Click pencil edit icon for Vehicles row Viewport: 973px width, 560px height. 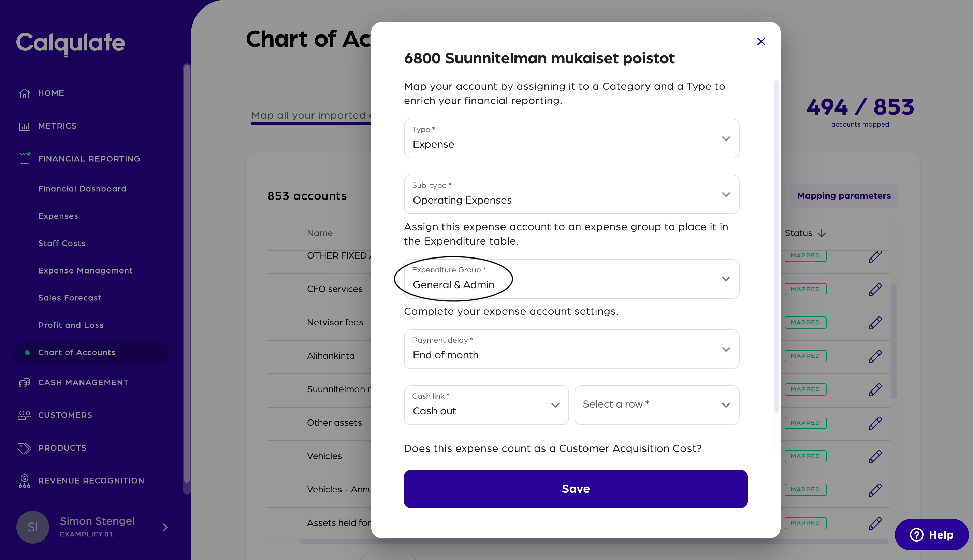[874, 457]
